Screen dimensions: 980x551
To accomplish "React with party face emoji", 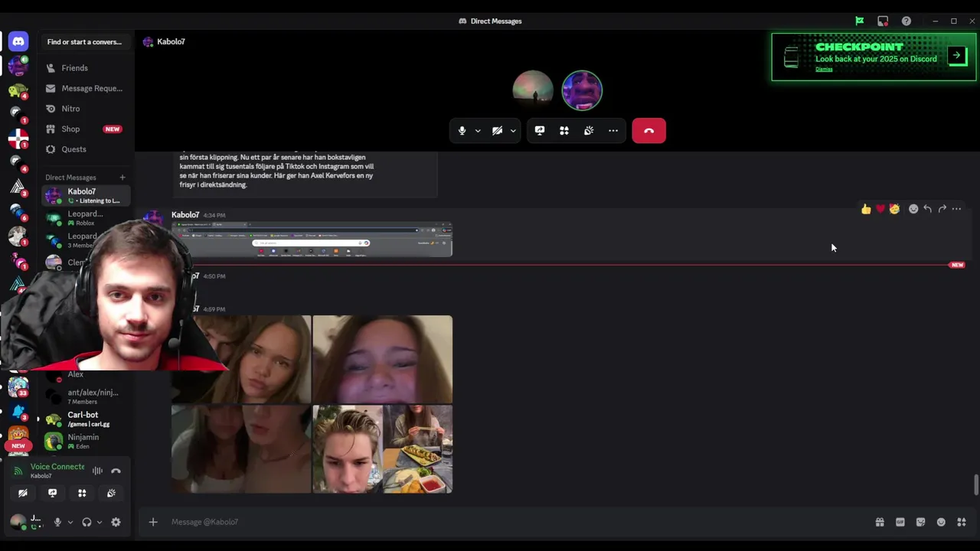I will coord(894,209).
